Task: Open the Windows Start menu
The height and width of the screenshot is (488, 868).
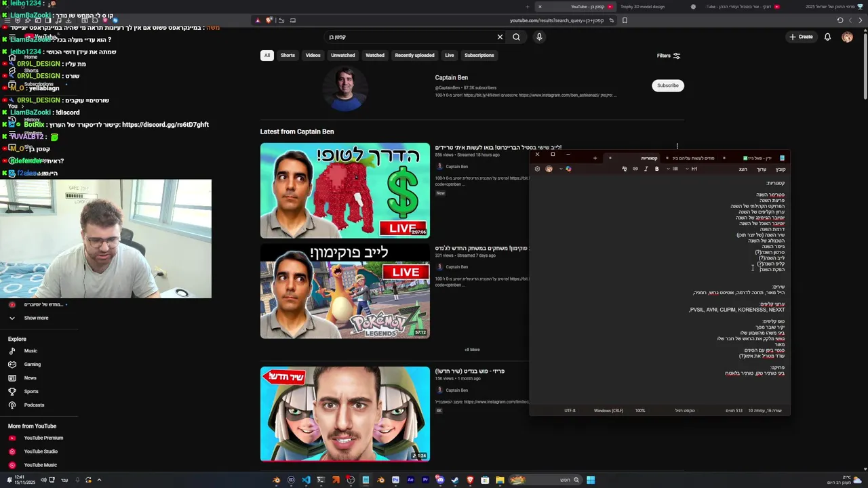Action: [591, 480]
